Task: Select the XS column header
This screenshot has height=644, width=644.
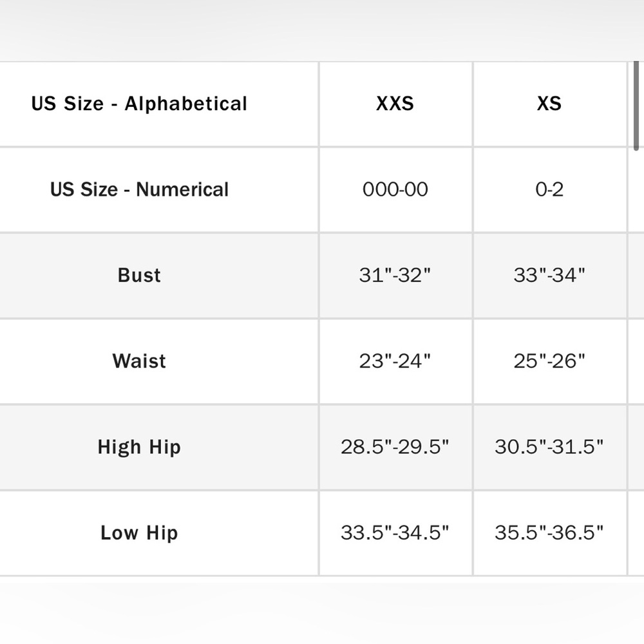Action: tap(549, 104)
